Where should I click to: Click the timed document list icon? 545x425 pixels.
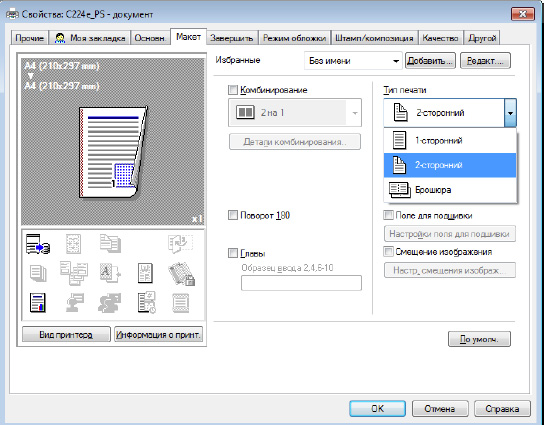146,302
